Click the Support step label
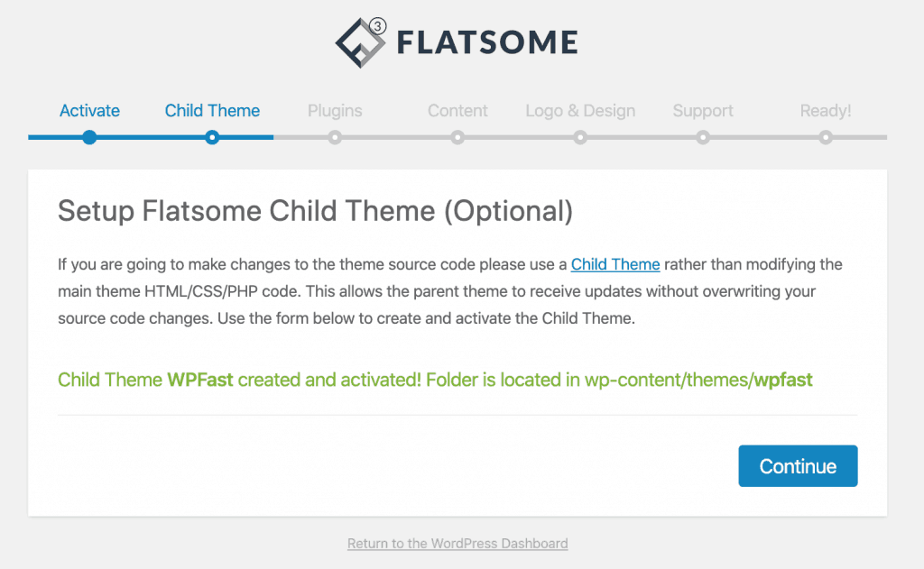924x569 pixels. pyautogui.click(x=703, y=110)
